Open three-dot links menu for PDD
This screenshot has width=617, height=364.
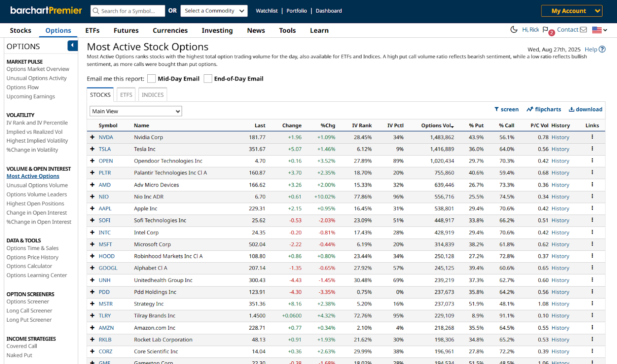pyautogui.click(x=592, y=292)
